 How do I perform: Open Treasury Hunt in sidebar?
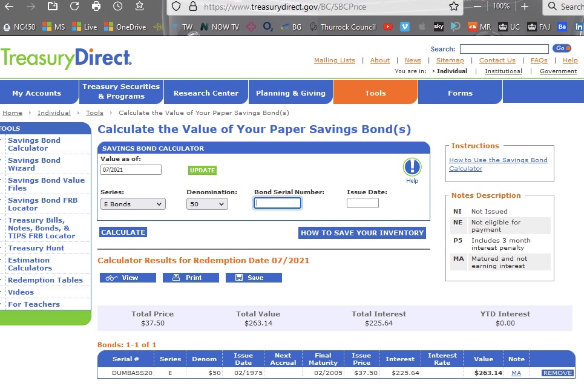[x=36, y=248]
